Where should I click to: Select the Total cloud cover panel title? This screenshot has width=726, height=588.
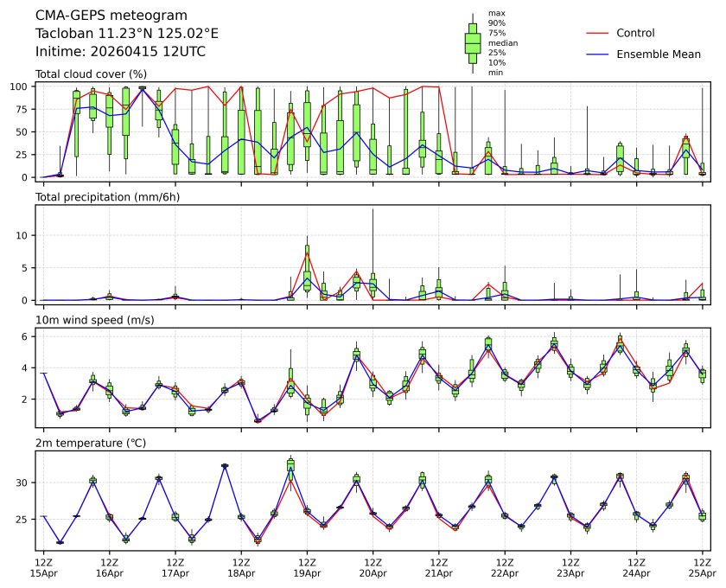91,74
